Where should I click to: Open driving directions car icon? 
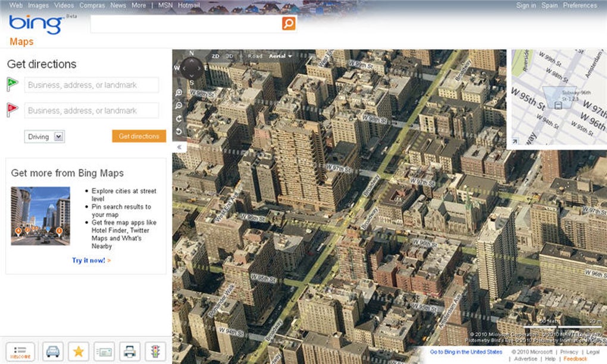click(52, 352)
